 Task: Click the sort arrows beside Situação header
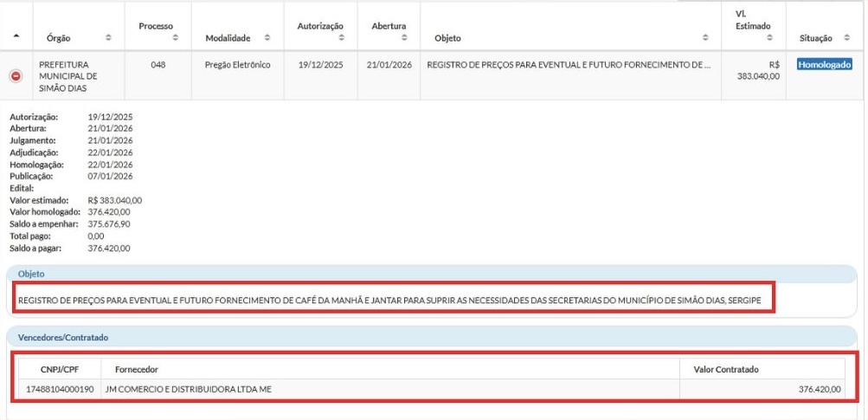point(845,38)
